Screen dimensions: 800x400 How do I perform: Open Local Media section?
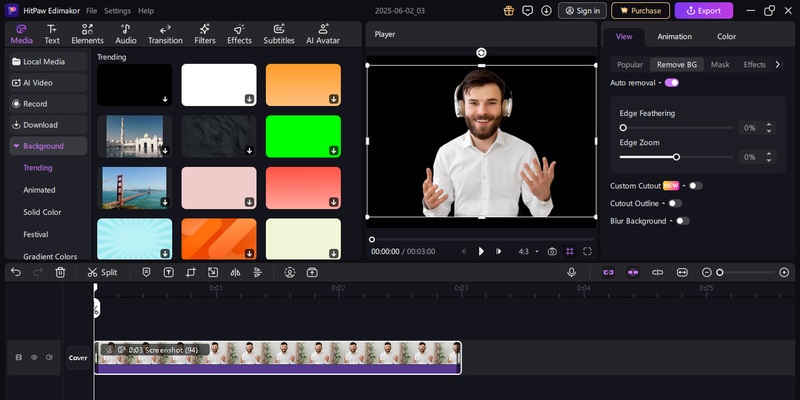(x=48, y=62)
